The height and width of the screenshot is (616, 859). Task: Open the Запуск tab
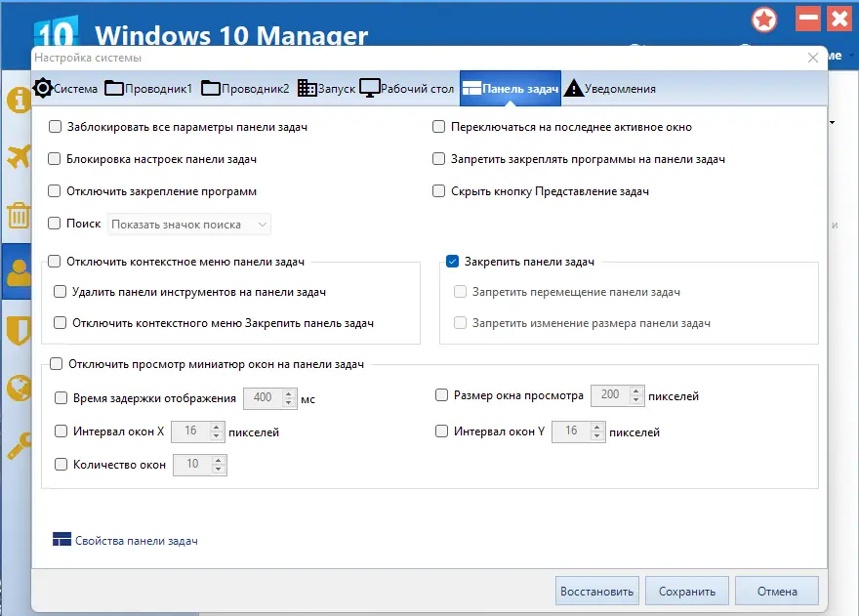326,88
